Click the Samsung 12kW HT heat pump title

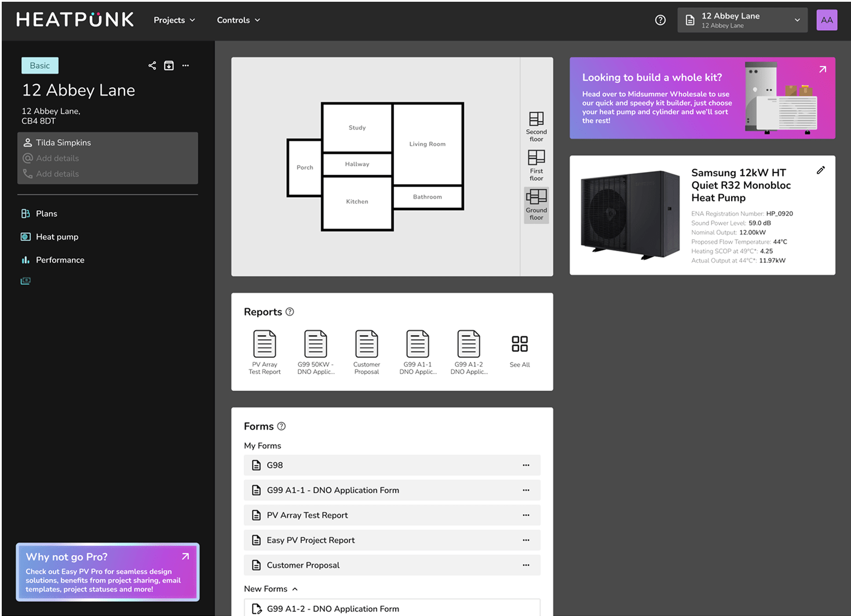(741, 185)
